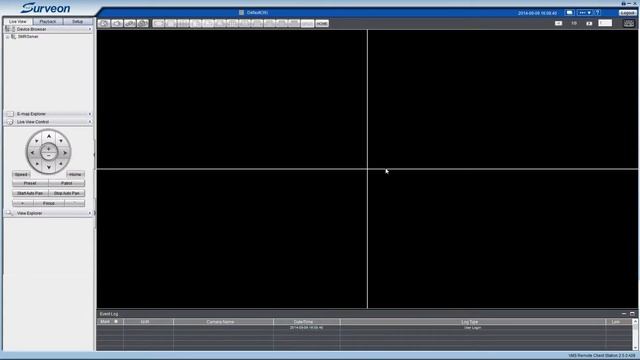
Task: Click the SMRServer icon in the device tree
Action: 13,36
